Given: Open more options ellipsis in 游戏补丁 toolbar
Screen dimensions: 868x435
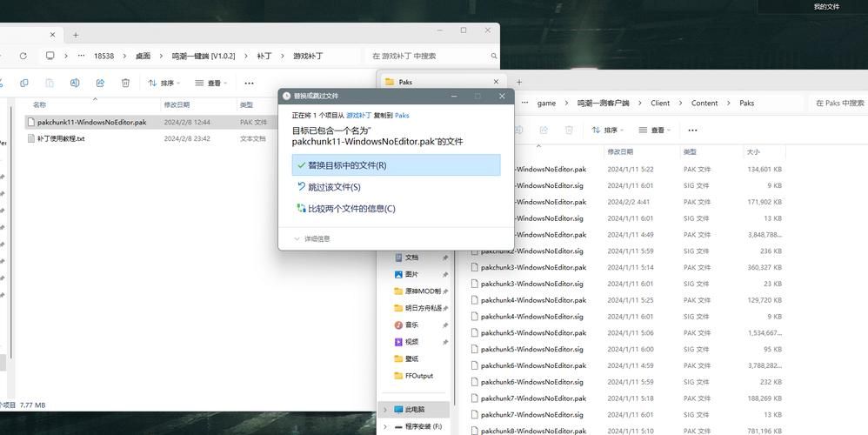Looking at the screenshot, I should [249, 83].
